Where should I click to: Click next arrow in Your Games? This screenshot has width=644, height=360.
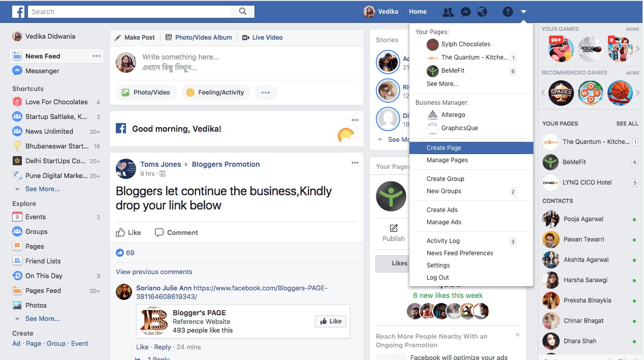(x=638, y=49)
